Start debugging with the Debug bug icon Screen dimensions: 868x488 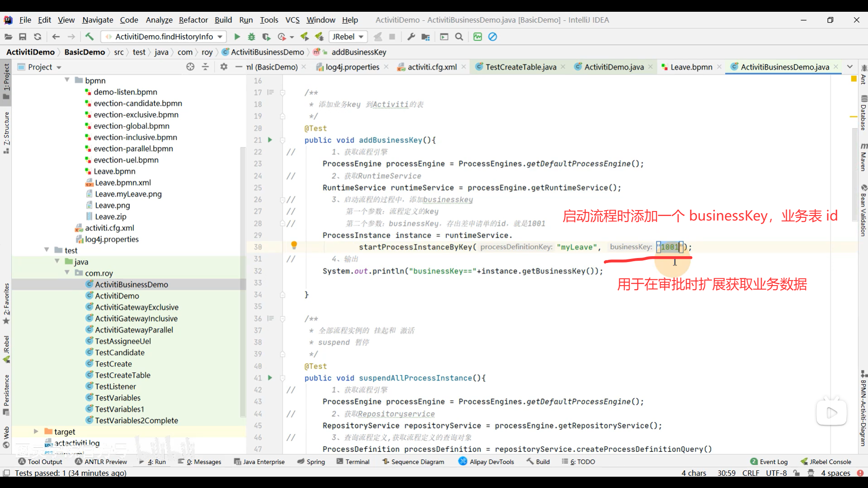click(x=251, y=37)
